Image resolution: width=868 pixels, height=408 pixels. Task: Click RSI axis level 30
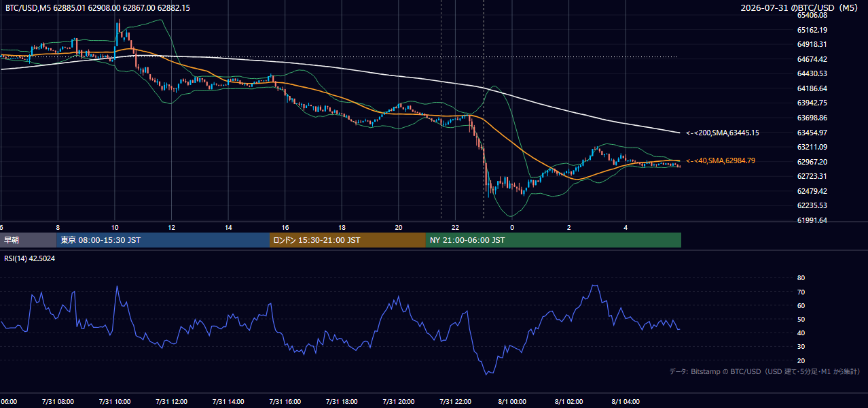click(801, 347)
